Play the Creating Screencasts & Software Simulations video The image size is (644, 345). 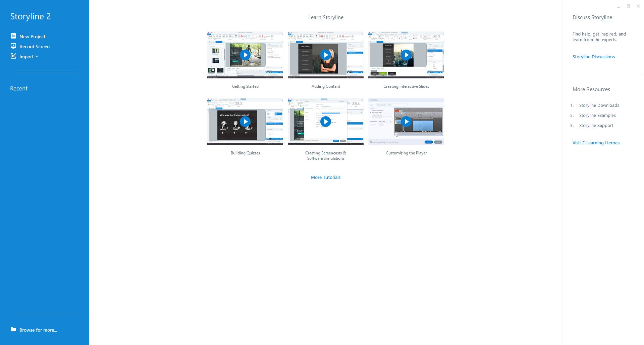pyautogui.click(x=326, y=121)
